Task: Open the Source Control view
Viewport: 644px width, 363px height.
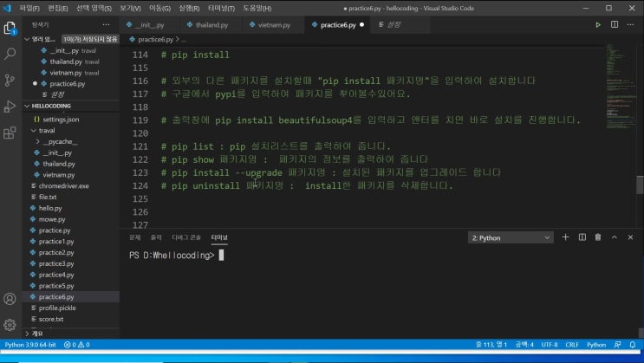Action: tap(10, 80)
